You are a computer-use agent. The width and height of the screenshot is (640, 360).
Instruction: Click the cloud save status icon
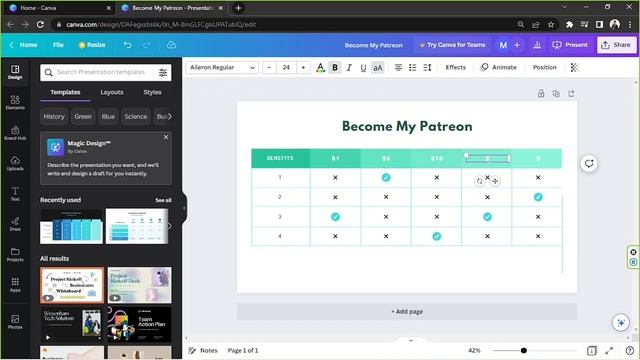[171, 45]
